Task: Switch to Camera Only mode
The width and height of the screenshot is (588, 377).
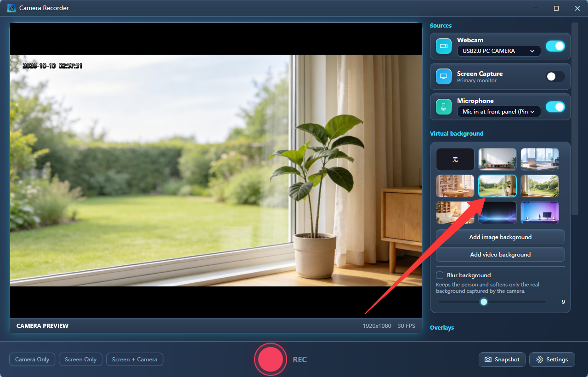Action: pos(32,360)
